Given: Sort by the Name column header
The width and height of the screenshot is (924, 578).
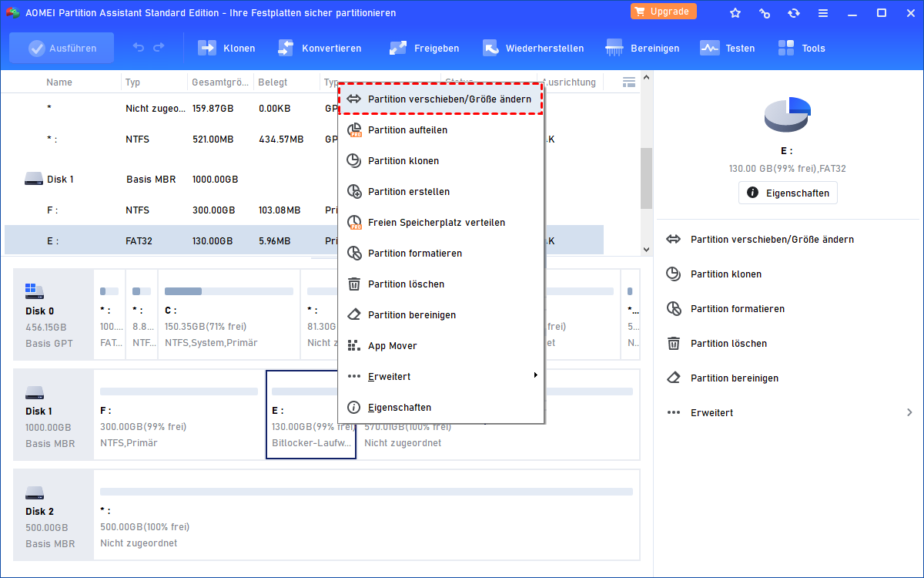Looking at the screenshot, I should pos(59,82).
